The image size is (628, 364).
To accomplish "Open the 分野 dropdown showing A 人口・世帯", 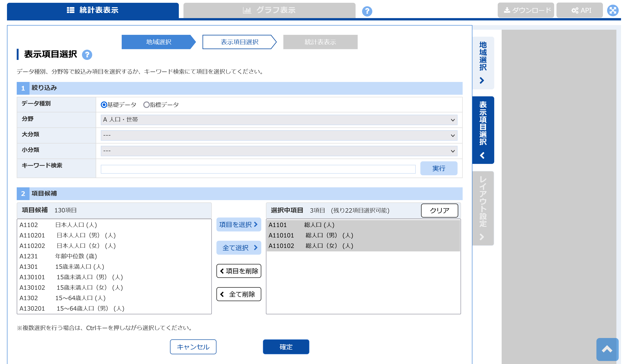I will tap(279, 120).
